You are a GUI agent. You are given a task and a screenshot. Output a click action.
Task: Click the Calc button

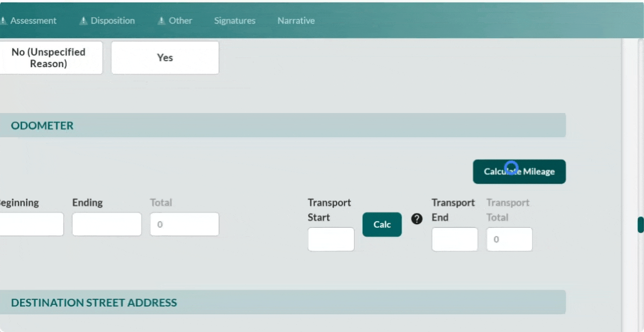coord(382,225)
